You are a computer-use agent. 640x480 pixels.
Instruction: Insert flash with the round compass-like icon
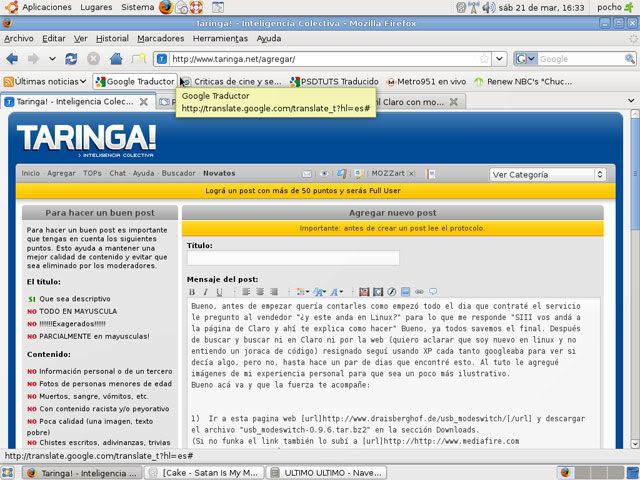click(391, 291)
